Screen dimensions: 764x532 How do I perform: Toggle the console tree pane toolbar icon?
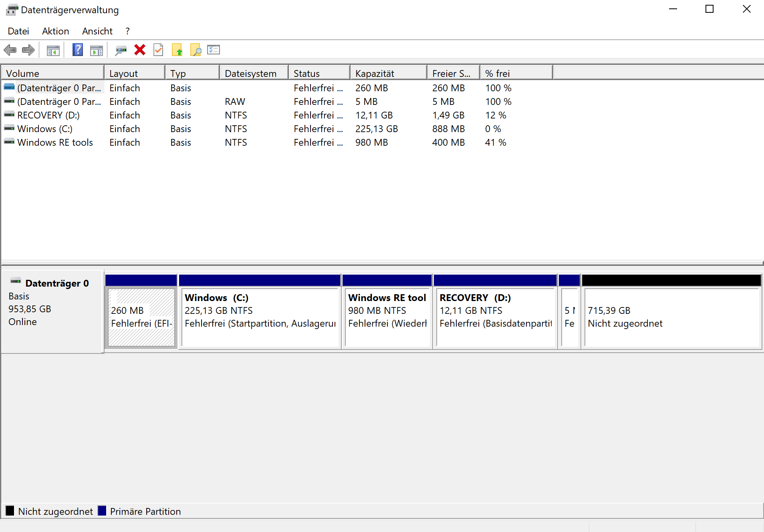tap(53, 50)
